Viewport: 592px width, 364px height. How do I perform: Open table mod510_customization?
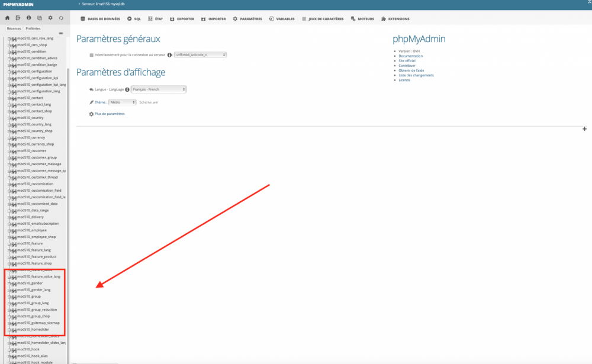(35, 184)
